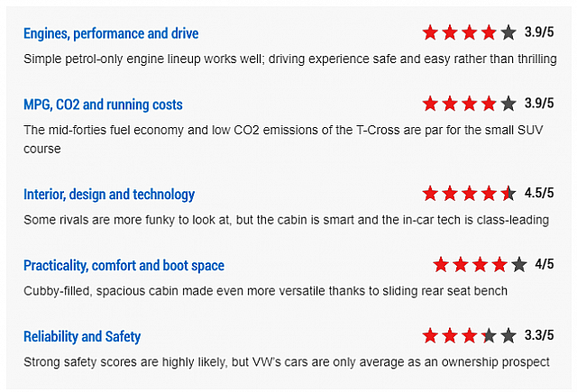Click first star of Engines rating
This screenshot has width=577, height=392.
[x=431, y=33]
